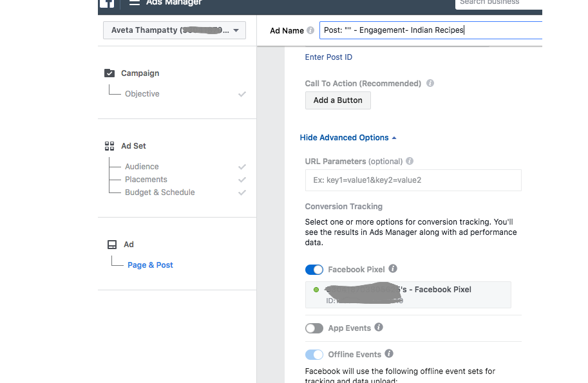Click the Budget & Schedule completed checkmark
The height and width of the screenshot is (383, 588).
click(242, 192)
